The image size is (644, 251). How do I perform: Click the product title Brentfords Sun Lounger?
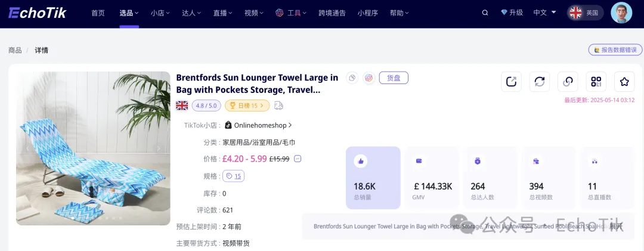tap(258, 83)
